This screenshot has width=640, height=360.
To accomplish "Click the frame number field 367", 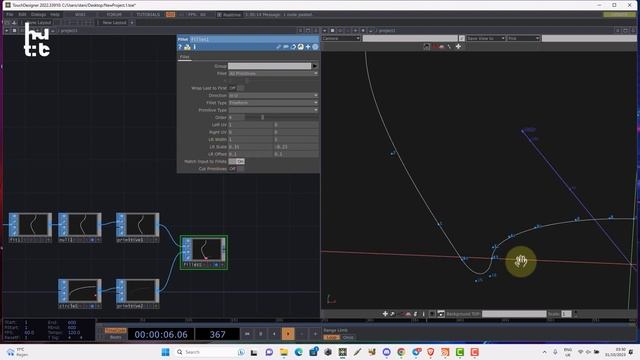I will [218, 334].
